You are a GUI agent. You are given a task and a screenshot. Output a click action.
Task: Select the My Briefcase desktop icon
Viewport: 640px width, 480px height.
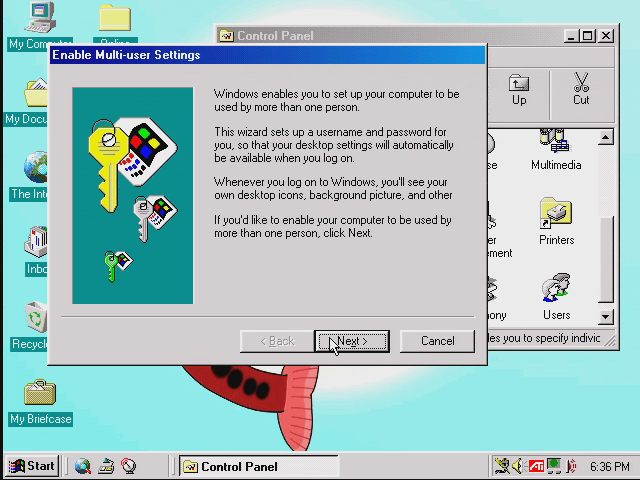(x=40, y=403)
